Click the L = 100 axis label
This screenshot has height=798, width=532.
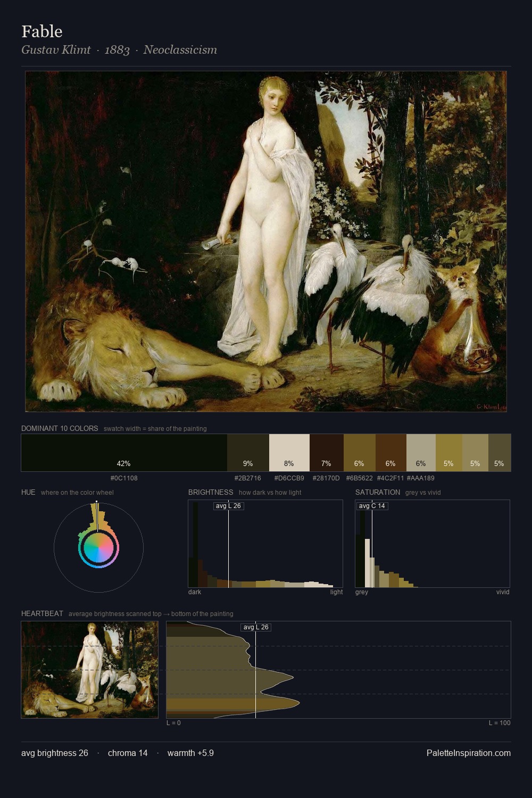pyautogui.click(x=500, y=723)
